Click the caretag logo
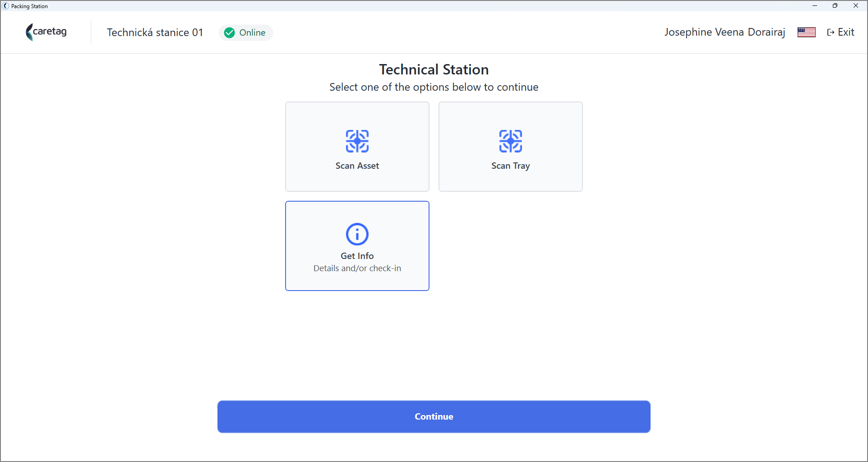The height and width of the screenshot is (462, 868). (46, 32)
